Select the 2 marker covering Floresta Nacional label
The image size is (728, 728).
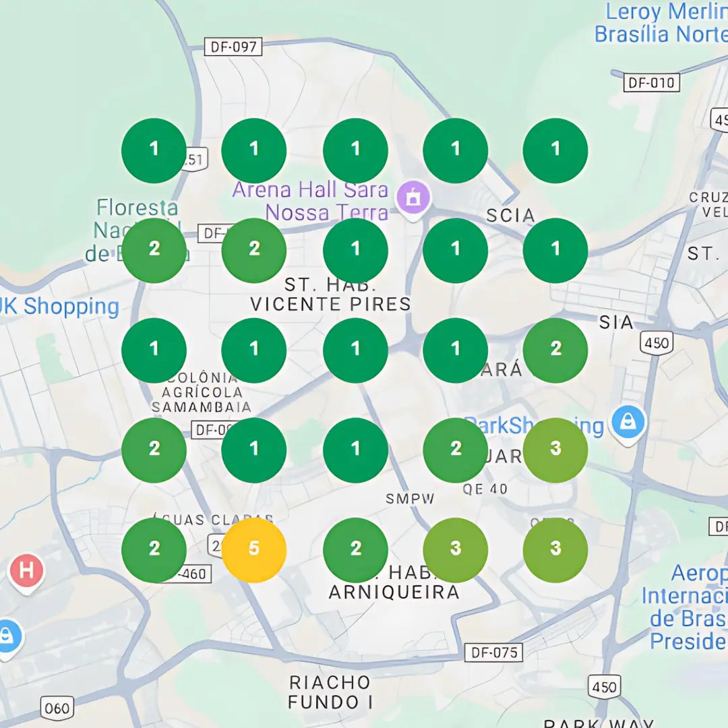pyautogui.click(x=154, y=250)
